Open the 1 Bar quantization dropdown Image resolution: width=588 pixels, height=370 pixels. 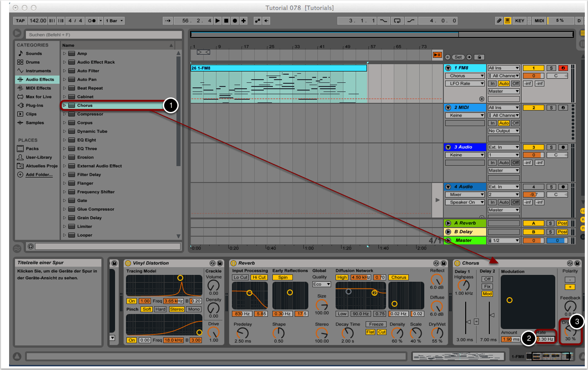click(x=114, y=20)
